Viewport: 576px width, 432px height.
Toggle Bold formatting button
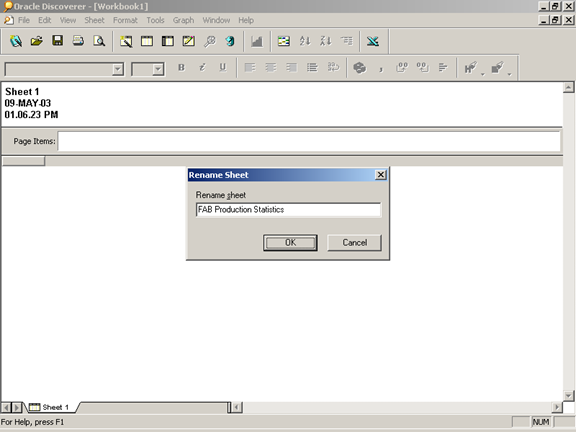click(x=181, y=68)
